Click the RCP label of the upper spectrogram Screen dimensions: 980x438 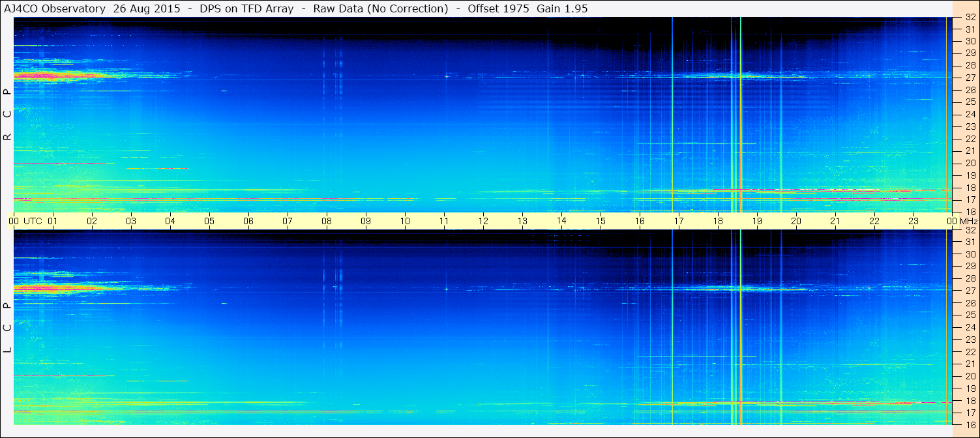click(7, 115)
